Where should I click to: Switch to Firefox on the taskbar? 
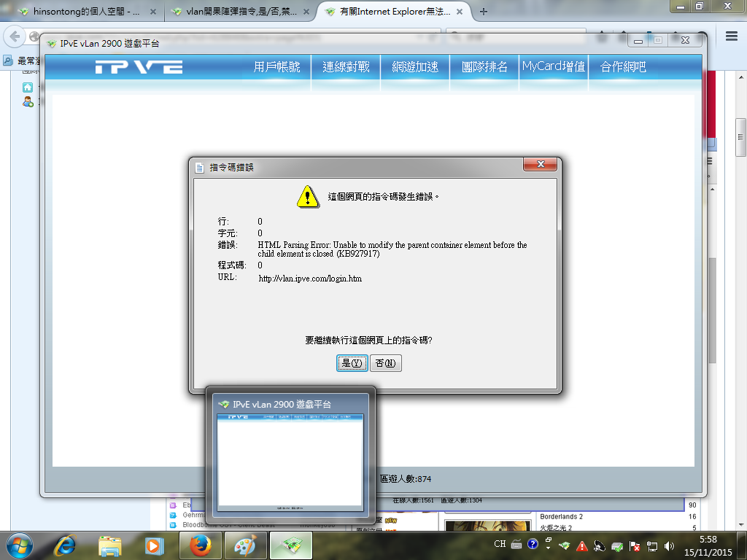(x=201, y=545)
